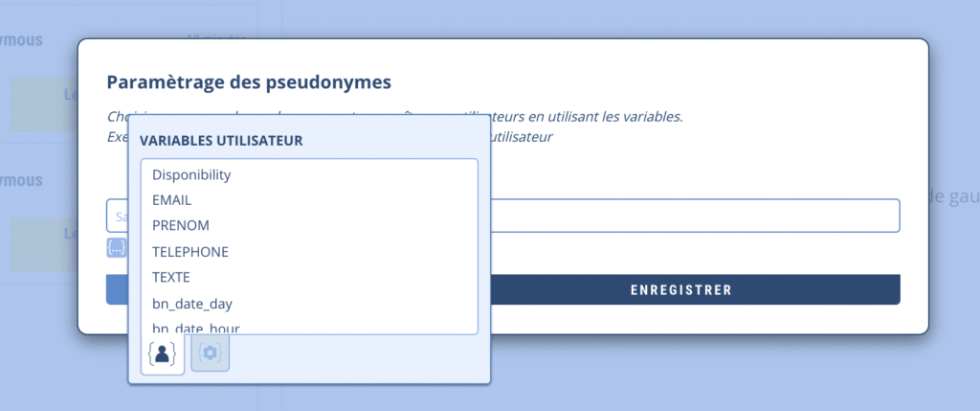980x411 pixels.
Task: Click the upper green message card behind dialog
Action: pos(43,103)
